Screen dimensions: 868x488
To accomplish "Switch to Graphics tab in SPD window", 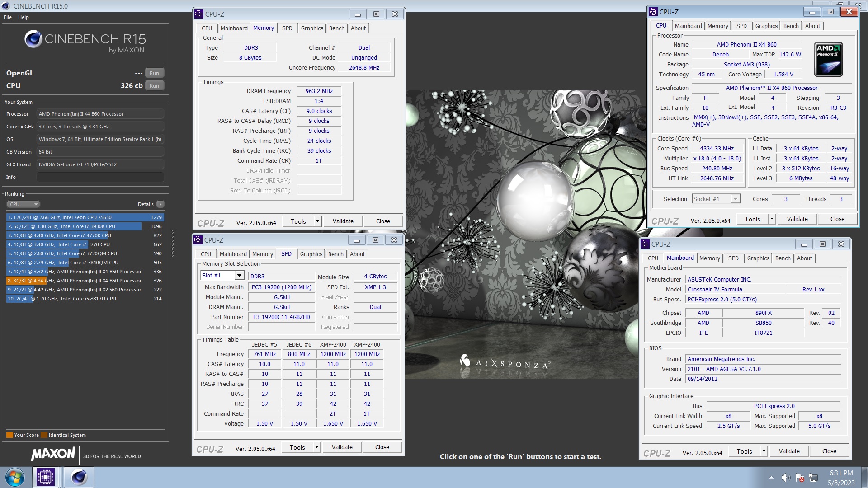I will [x=311, y=254].
